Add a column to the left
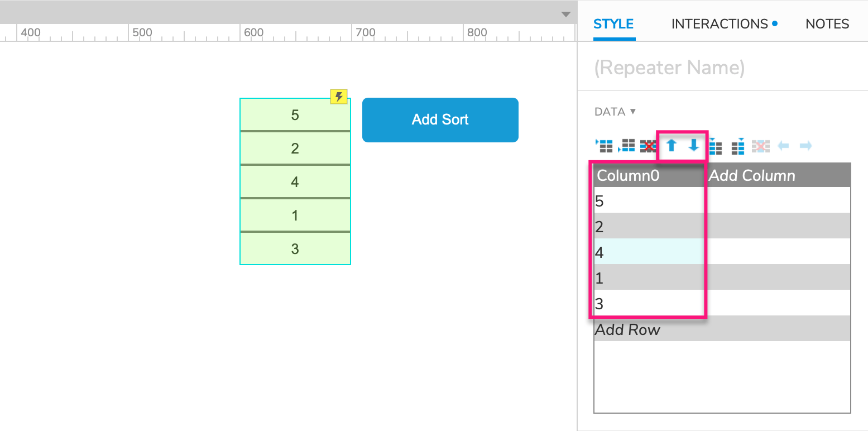The width and height of the screenshot is (868, 431). (715, 146)
